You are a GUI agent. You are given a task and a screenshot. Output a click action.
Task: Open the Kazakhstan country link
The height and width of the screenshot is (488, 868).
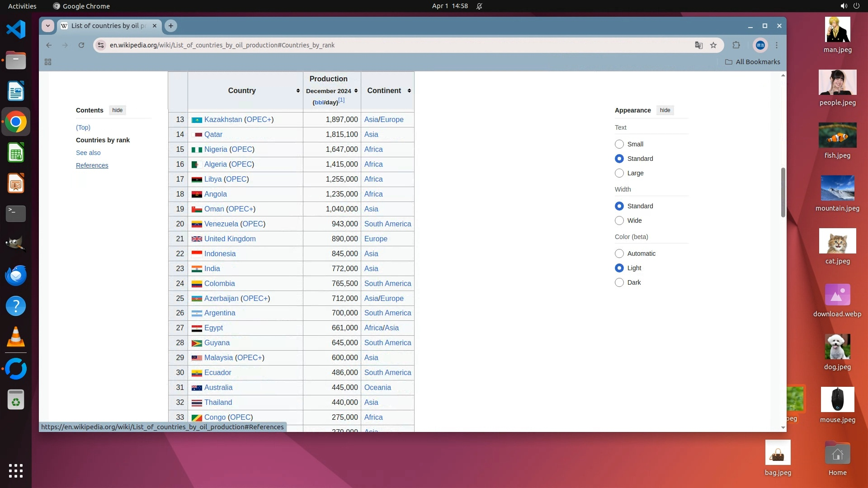pyautogui.click(x=223, y=120)
